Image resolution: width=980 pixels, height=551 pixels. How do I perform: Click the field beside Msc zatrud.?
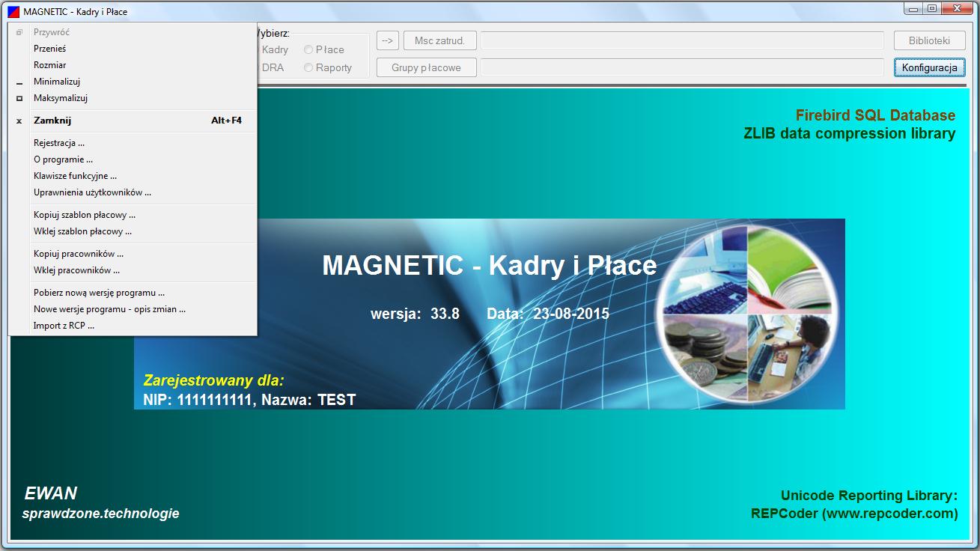click(682, 40)
